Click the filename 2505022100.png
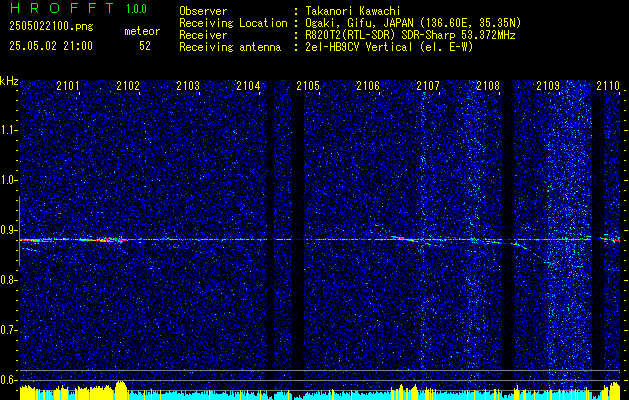The image size is (629, 400). 51,27
